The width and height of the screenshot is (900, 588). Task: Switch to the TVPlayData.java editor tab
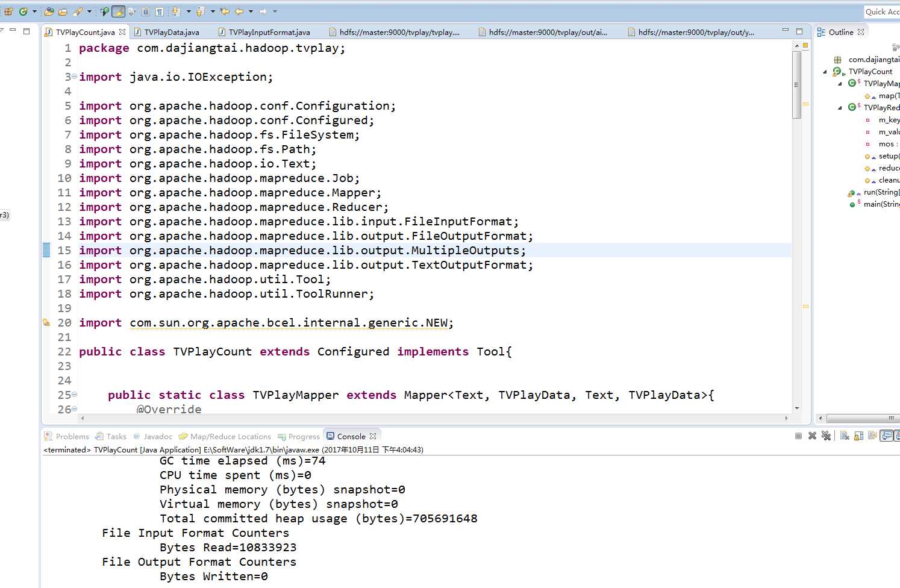coord(167,32)
